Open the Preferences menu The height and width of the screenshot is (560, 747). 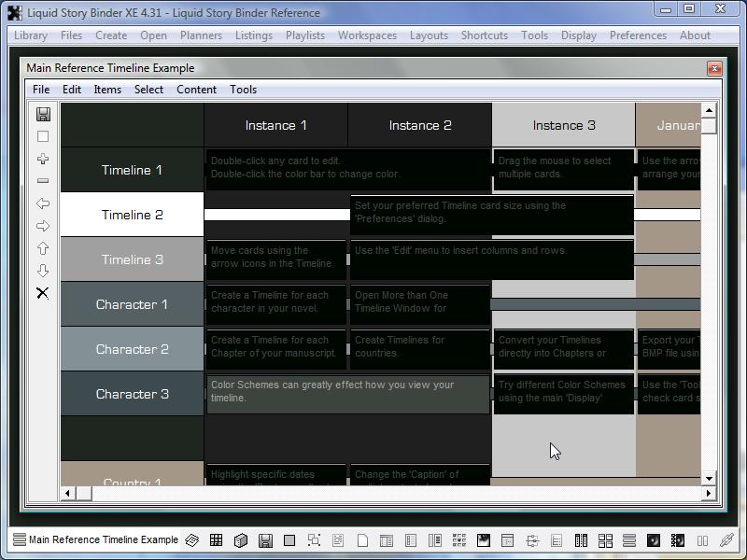click(638, 35)
